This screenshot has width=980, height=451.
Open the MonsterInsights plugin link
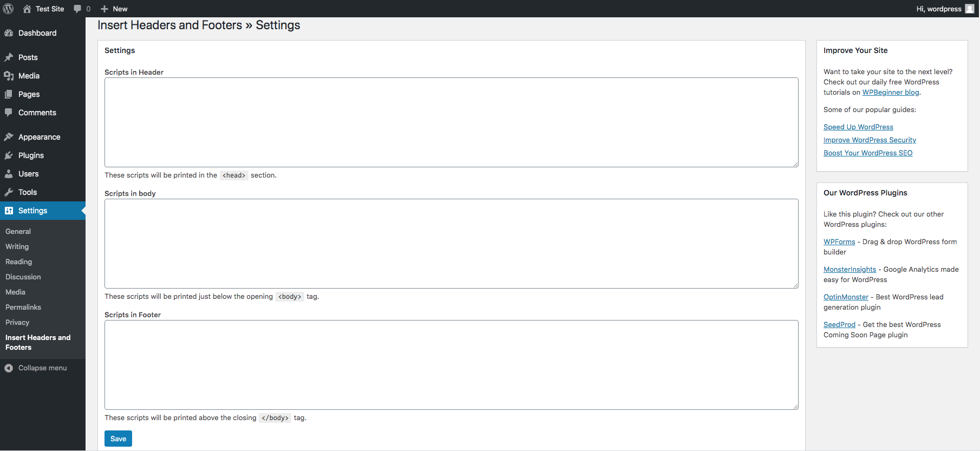coord(850,270)
